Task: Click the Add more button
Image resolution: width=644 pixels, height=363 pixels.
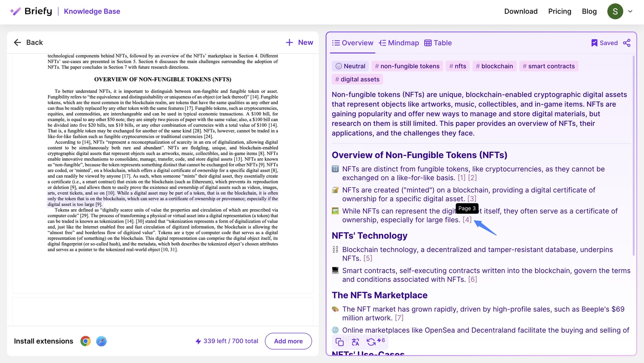Action: pos(288,341)
